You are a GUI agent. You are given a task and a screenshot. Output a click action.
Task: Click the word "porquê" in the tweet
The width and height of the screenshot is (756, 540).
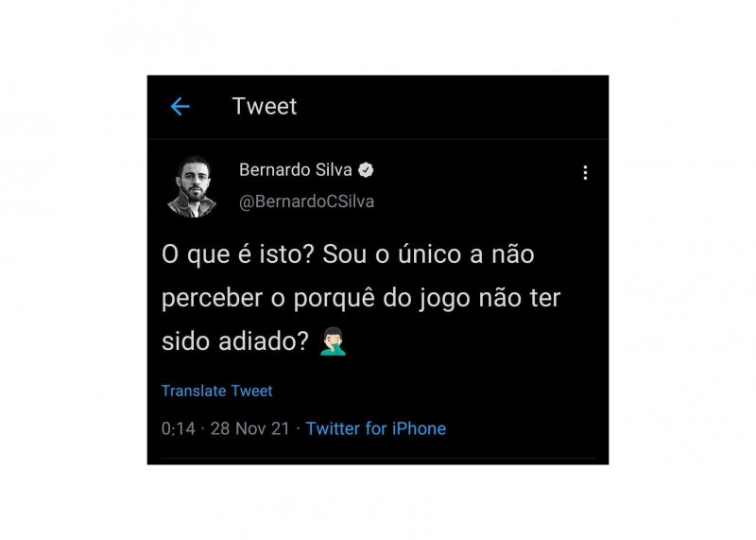pyautogui.click(x=335, y=299)
